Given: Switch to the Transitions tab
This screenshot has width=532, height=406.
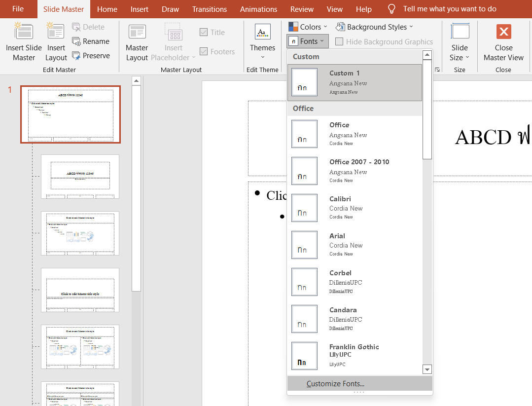Looking at the screenshot, I should tap(210, 9).
